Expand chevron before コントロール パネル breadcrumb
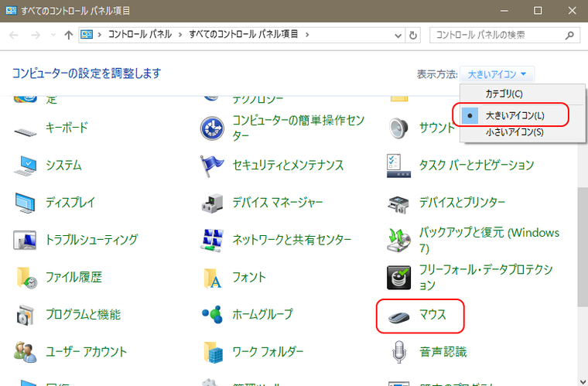The width and height of the screenshot is (588, 386). point(100,35)
